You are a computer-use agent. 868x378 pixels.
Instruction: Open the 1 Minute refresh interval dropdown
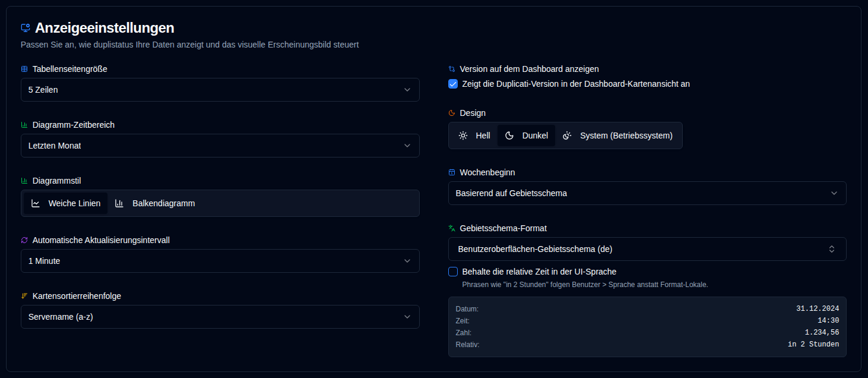pos(220,261)
